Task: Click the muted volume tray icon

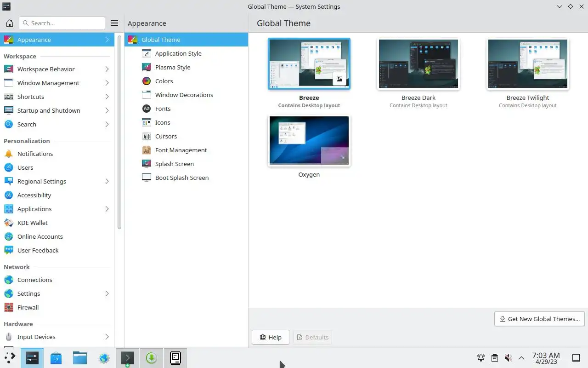Action: pos(508,358)
